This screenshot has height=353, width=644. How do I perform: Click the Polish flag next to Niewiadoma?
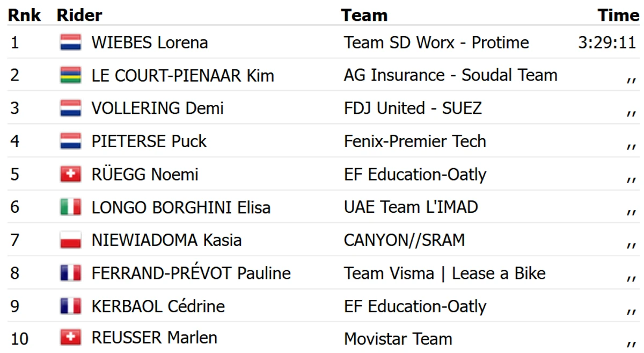[x=70, y=240]
